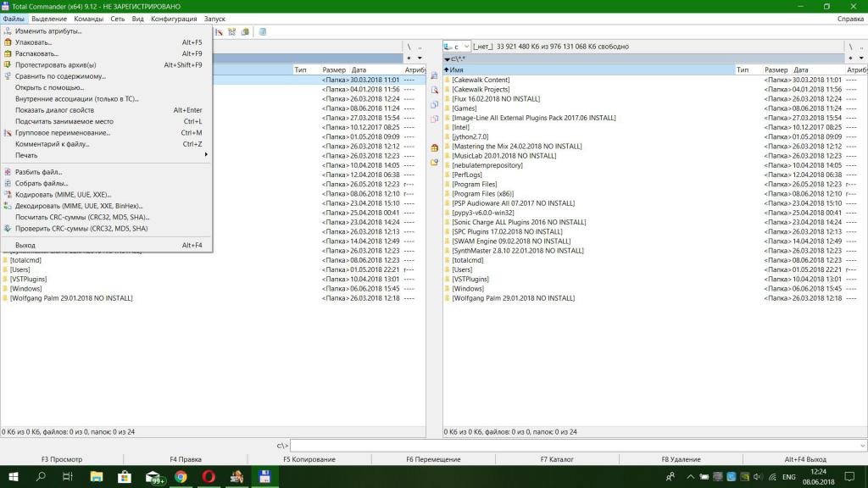Image resolution: width=868 pixels, height=488 pixels.
Task: Choose Изменить атрибуты... menu entry
Action: (x=106, y=31)
